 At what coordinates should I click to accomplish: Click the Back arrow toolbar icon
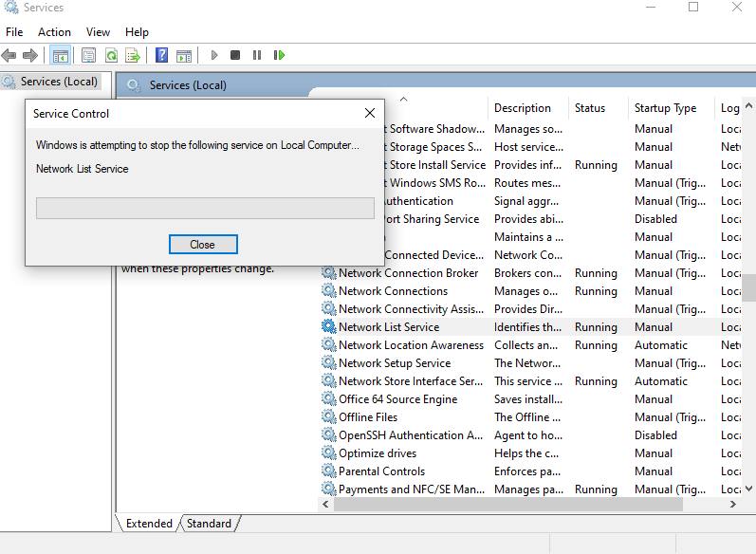coord(9,55)
